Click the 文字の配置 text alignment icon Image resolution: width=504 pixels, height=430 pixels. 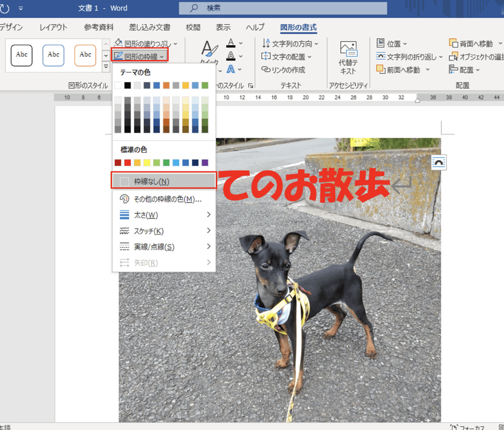[x=267, y=57]
